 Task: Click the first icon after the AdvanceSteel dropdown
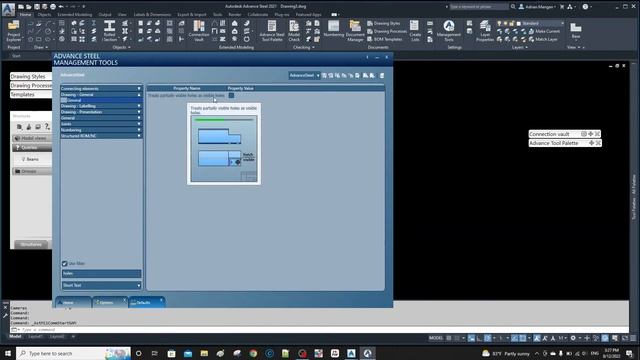pos(324,76)
